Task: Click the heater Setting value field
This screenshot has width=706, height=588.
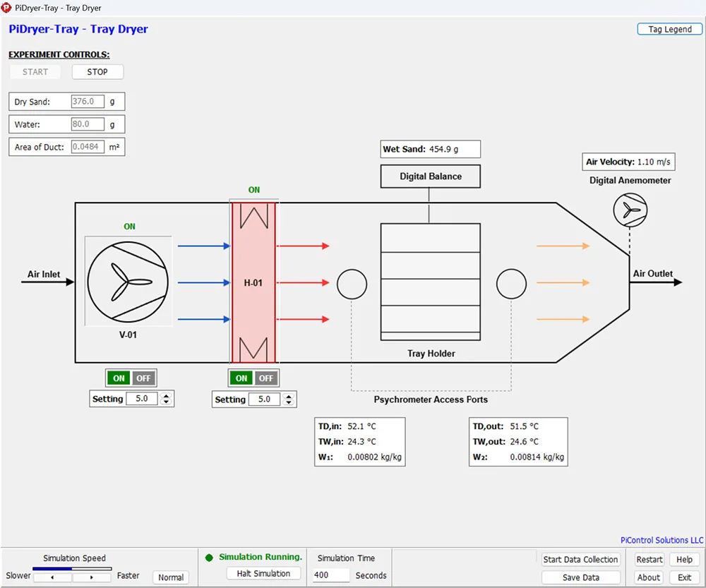Action: pyautogui.click(x=265, y=399)
